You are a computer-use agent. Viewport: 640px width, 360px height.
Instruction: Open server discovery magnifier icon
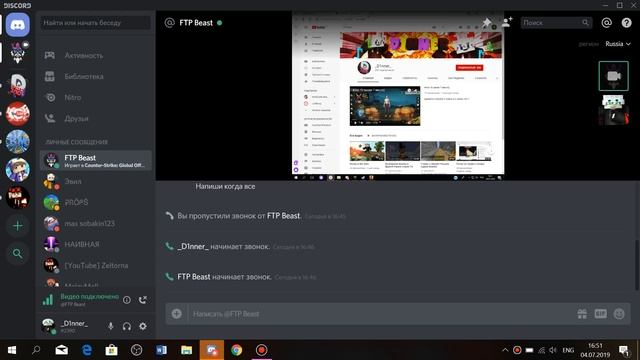pyautogui.click(x=18, y=254)
